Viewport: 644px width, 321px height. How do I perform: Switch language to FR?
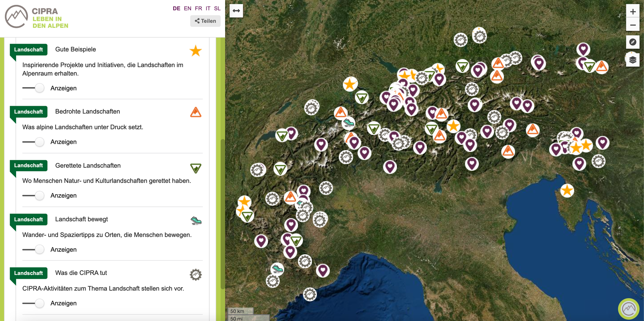(198, 8)
